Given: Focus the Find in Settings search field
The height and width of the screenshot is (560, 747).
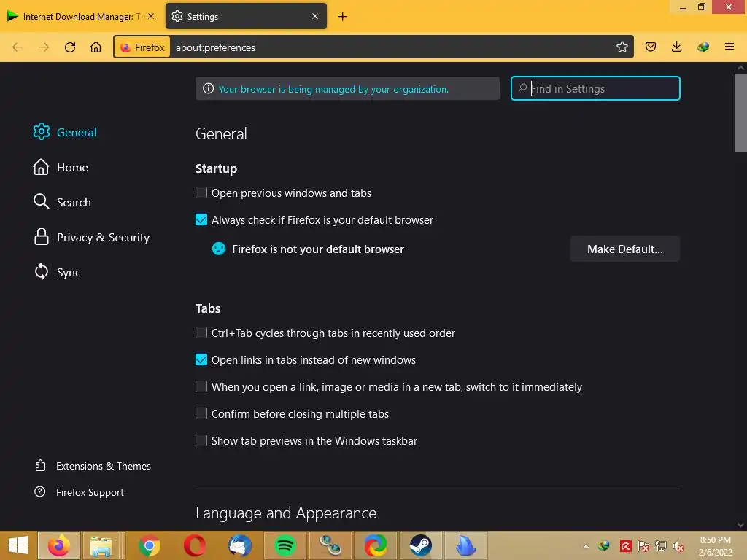Looking at the screenshot, I should (x=595, y=88).
